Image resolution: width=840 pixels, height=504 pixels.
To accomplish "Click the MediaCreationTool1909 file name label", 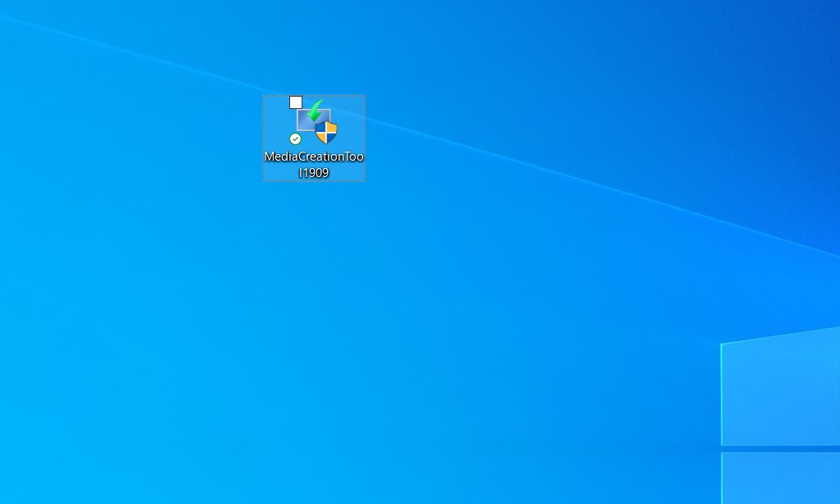I will [314, 165].
